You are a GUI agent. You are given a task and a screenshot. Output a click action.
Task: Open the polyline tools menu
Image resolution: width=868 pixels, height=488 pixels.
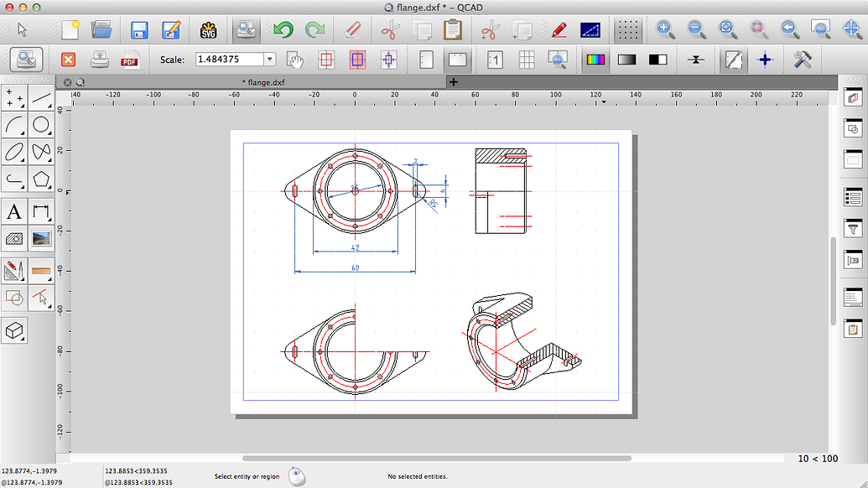14,178
